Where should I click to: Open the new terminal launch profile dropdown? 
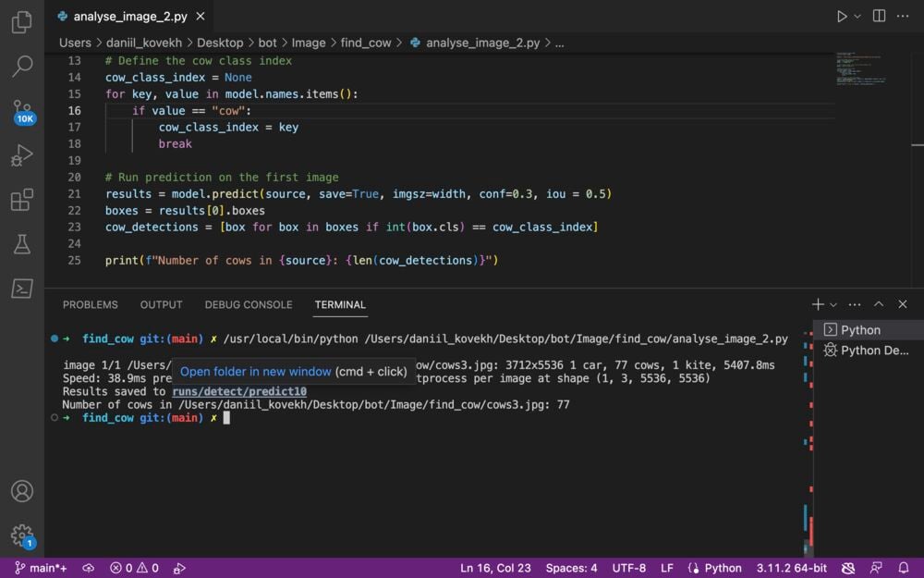click(833, 304)
